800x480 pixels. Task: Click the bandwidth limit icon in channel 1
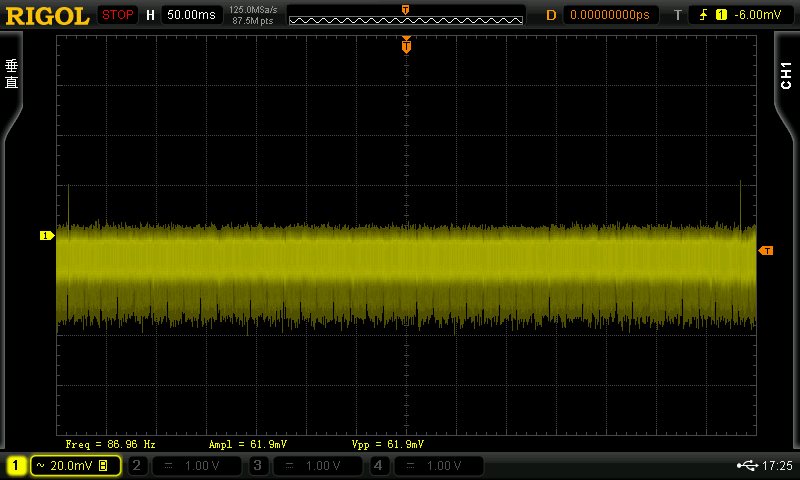103,466
